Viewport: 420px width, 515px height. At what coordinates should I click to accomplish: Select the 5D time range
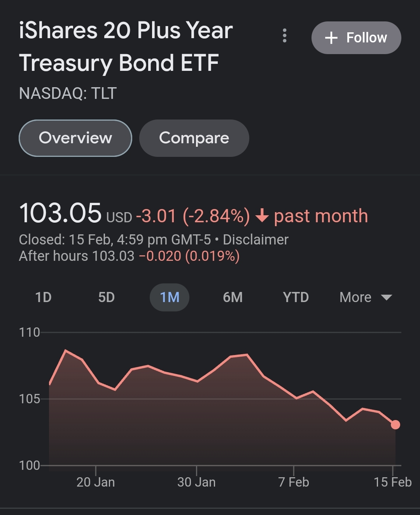coord(107,297)
